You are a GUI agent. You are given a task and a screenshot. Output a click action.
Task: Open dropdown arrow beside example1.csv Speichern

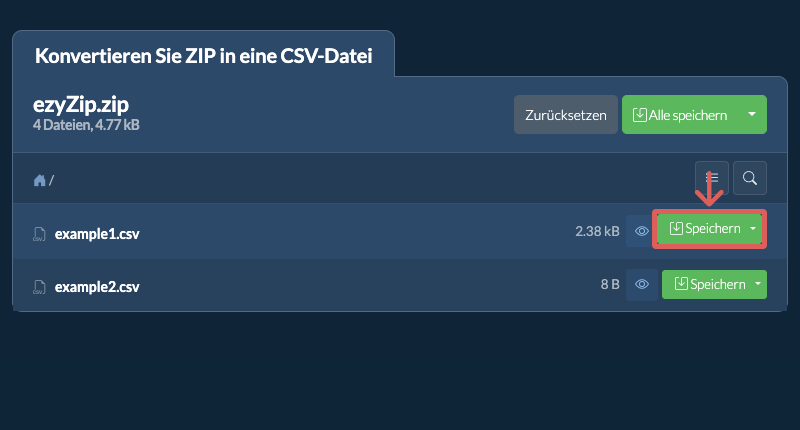pos(753,229)
